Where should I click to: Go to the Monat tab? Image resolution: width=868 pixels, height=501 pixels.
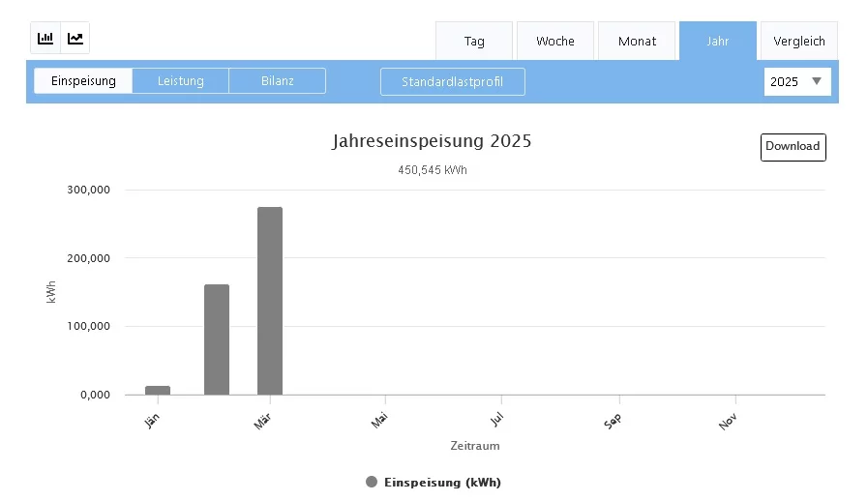637,42
